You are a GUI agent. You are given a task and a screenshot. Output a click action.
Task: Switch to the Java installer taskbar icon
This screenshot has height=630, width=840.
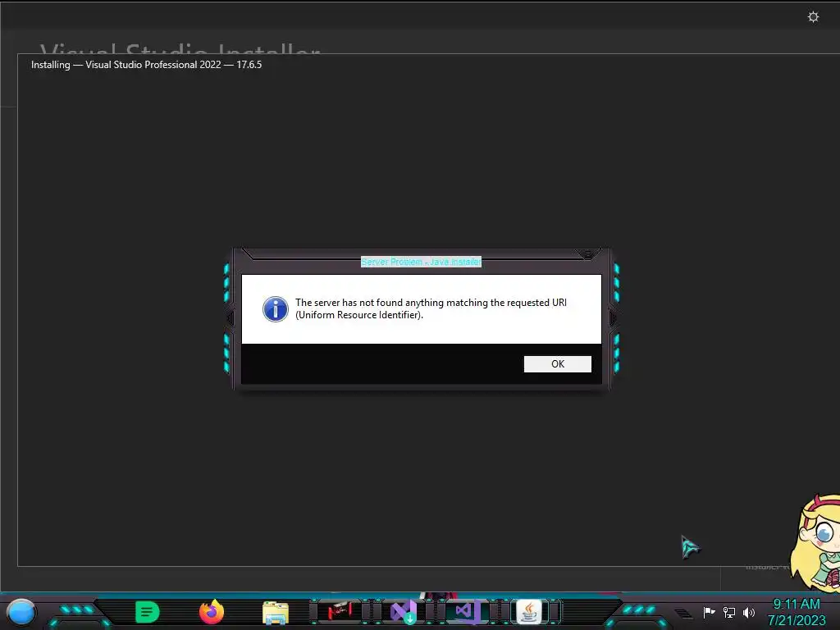pos(529,612)
